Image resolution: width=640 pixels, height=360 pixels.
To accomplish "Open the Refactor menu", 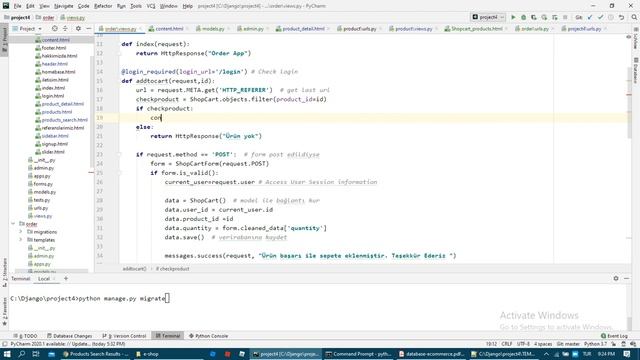I will pyautogui.click(x=103, y=6).
